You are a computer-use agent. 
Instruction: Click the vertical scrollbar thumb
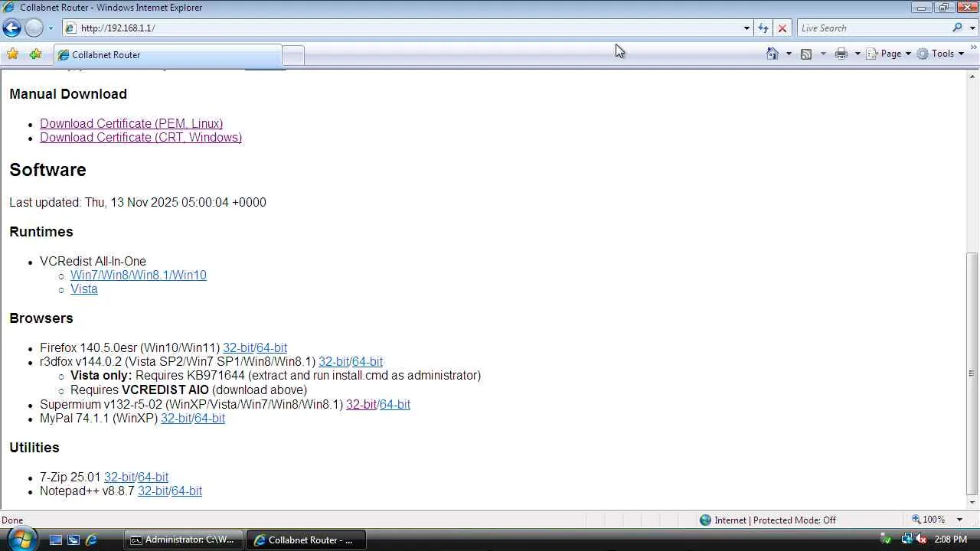tap(973, 373)
